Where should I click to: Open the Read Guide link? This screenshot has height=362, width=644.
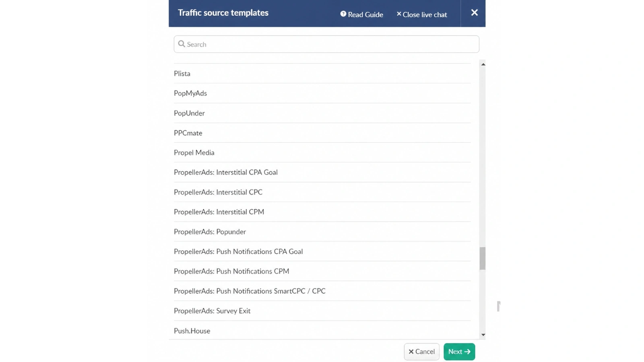coord(365,14)
